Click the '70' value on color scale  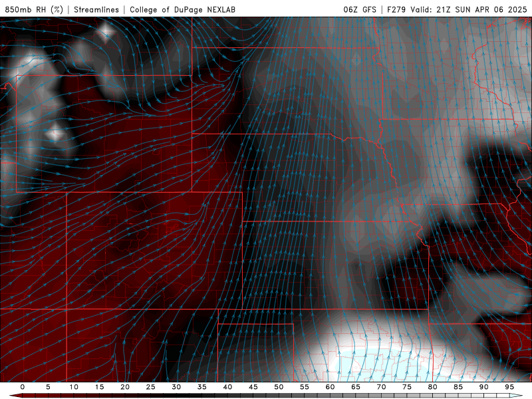(x=381, y=387)
